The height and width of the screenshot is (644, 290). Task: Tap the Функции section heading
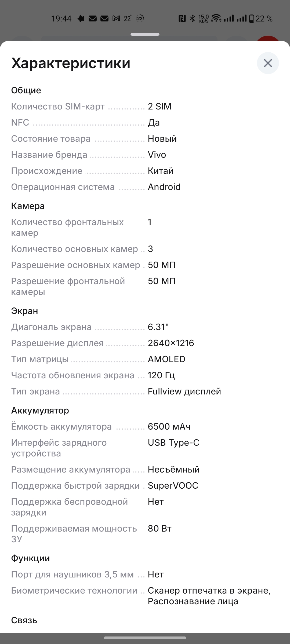pyautogui.click(x=30, y=558)
